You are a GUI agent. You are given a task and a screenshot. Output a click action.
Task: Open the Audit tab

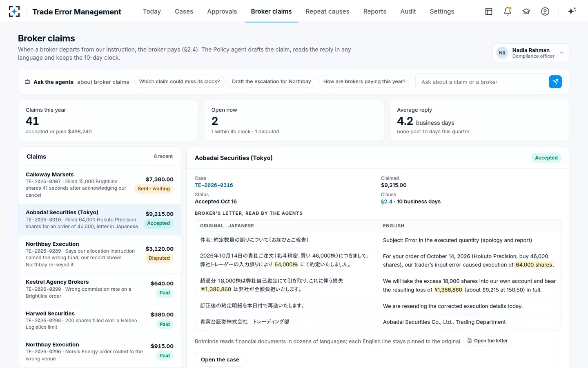408,11
